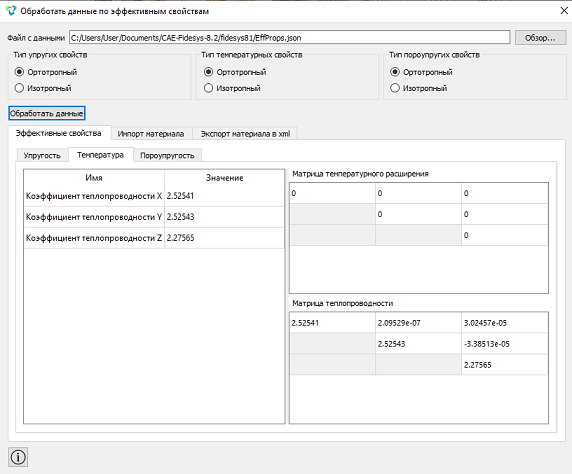Open the Импорт материала tab
This screenshot has height=474, width=572.
151,134
